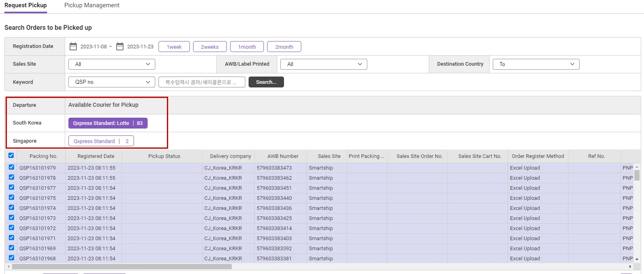644x274 pixels.
Task: Switch to the Pickup Management tab
Action: (92, 5)
